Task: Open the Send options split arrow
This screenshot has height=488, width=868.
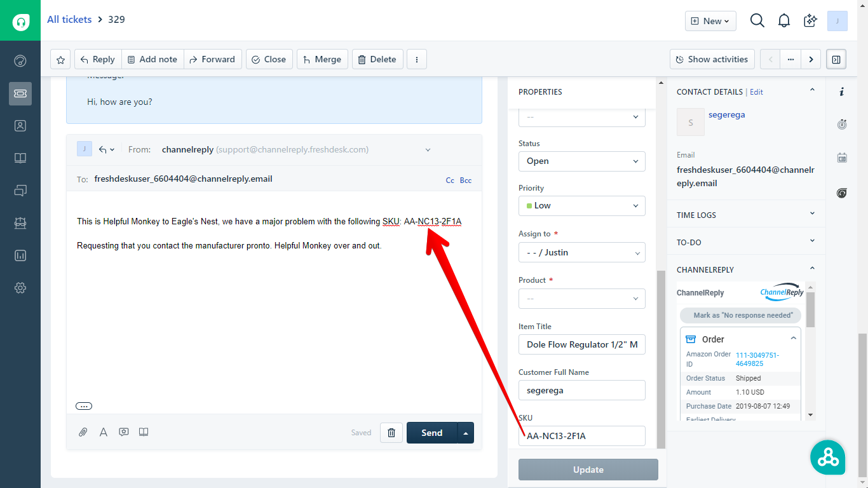Action: point(466,433)
